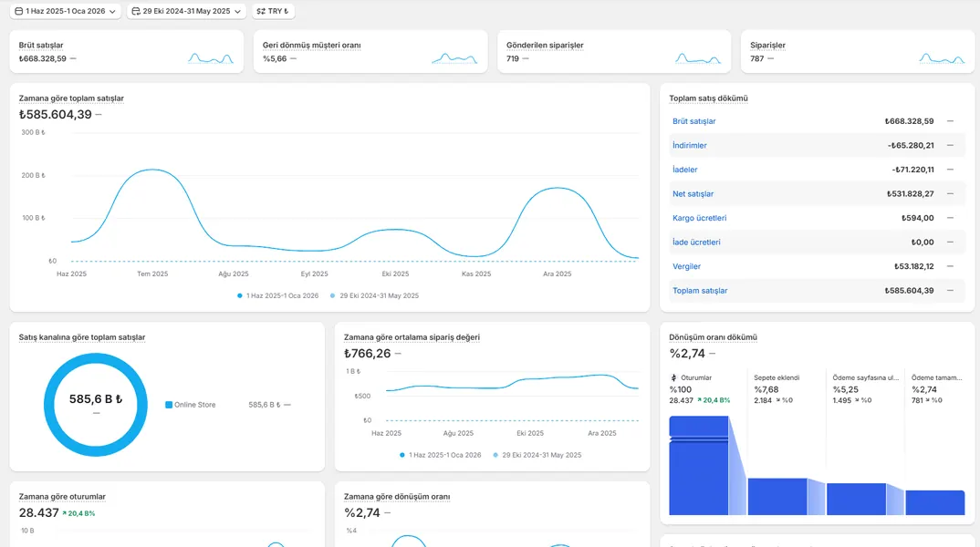The width and height of the screenshot is (980, 547).
Task: Click the currency exchange icon beside TRY
Action: coord(261,11)
